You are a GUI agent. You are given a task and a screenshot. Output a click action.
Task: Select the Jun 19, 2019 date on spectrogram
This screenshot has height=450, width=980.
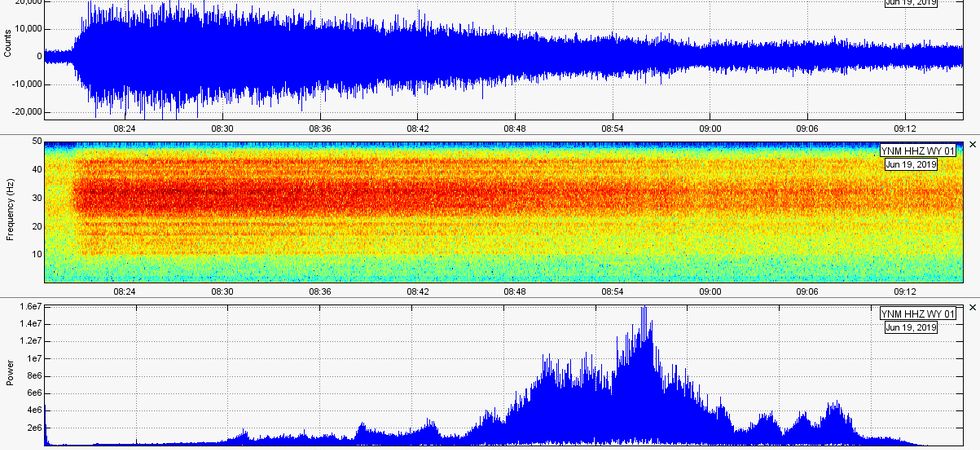[910, 164]
